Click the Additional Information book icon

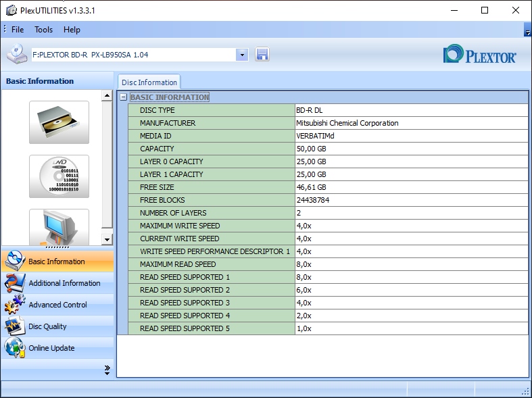click(15, 282)
